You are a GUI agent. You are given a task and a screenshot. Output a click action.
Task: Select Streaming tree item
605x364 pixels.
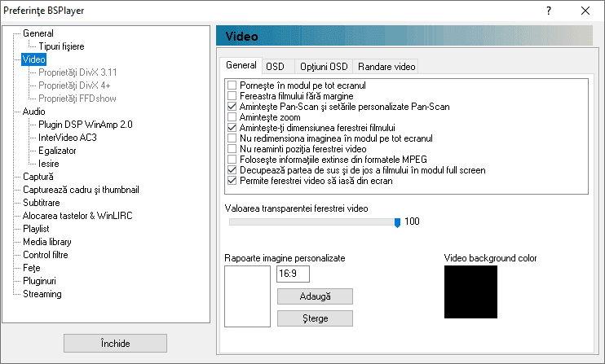click(42, 294)
